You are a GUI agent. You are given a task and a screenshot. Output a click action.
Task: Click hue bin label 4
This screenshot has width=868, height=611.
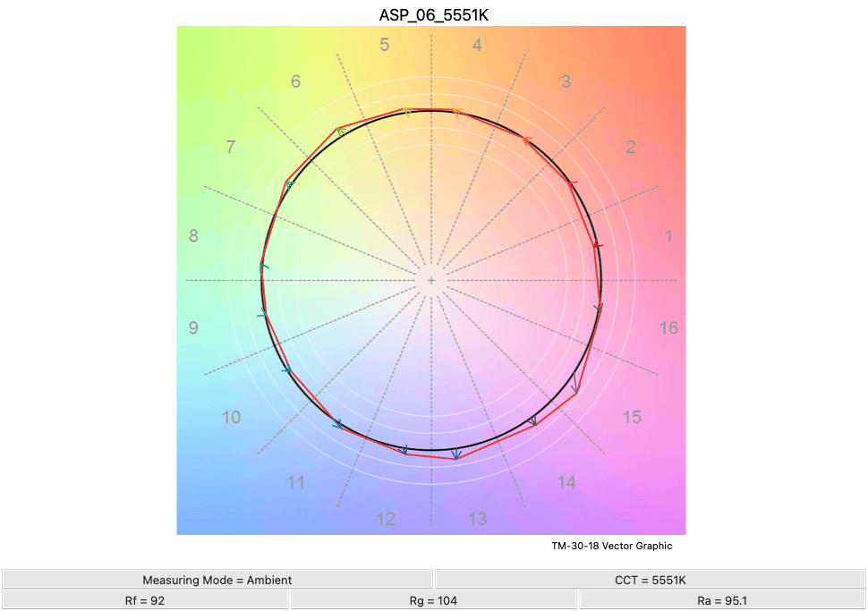point(477,45)
